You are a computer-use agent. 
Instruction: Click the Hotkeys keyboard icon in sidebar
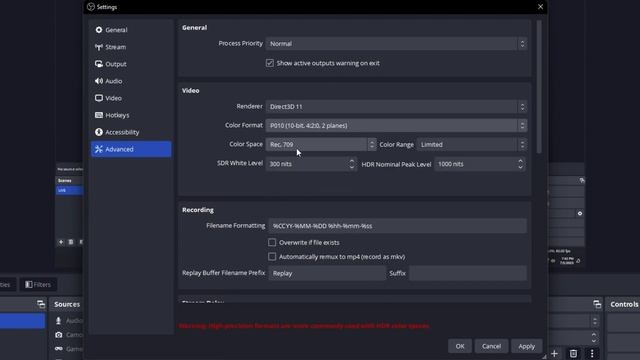tap(99, 115)
